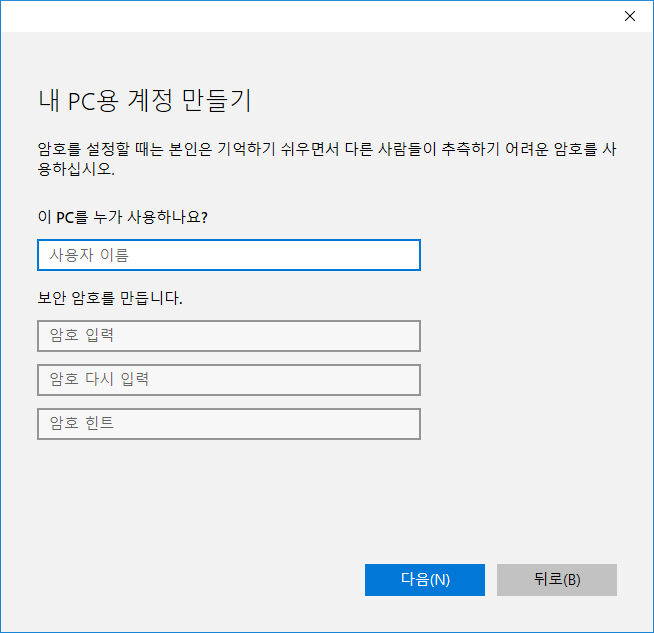Click into the 암호 힌트 hint field
The image size is (654, 633).
point(228,424)
